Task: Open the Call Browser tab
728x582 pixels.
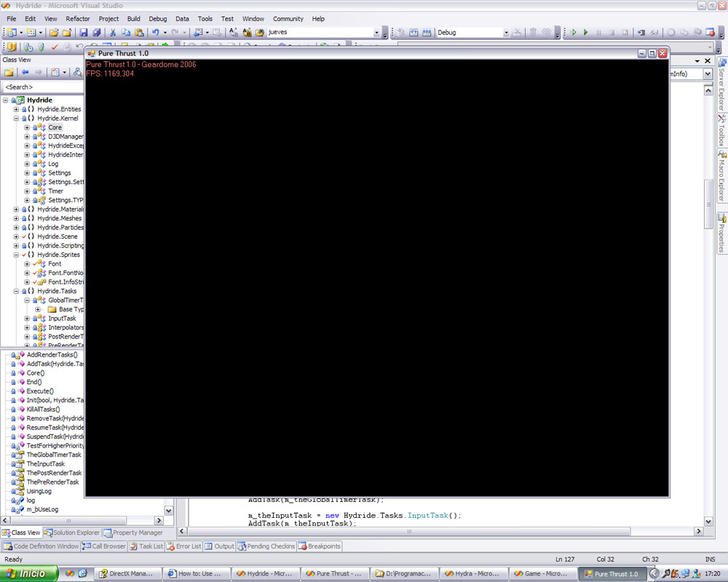Action: tap(104, 546)
